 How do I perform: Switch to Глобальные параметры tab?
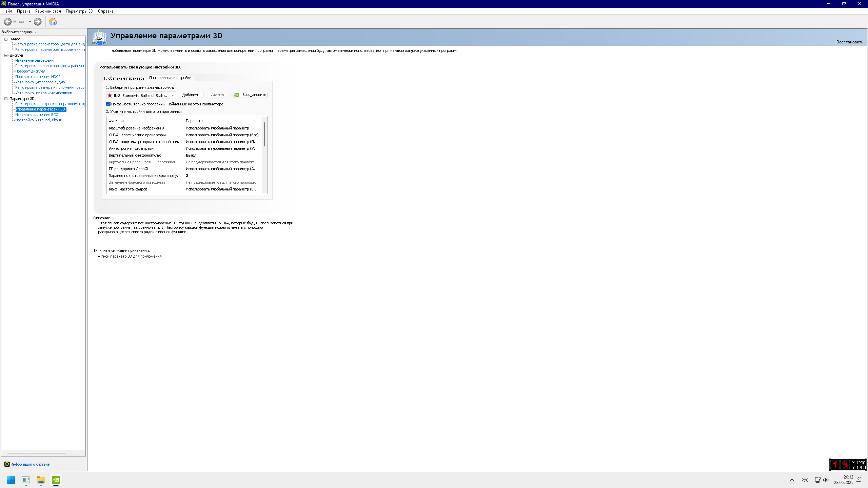124,78
